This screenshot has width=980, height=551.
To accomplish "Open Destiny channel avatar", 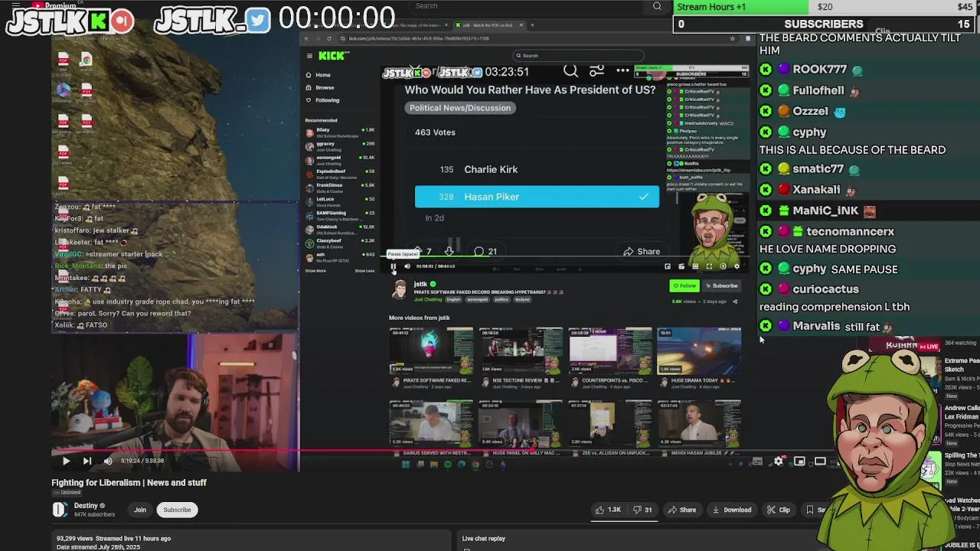I will click(60, 510).
